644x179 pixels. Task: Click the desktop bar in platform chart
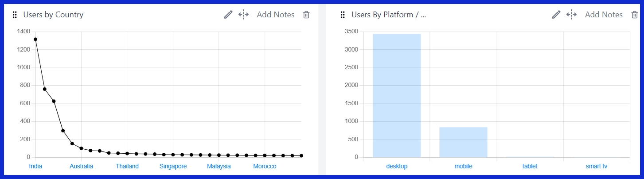(x=397, y=95)
